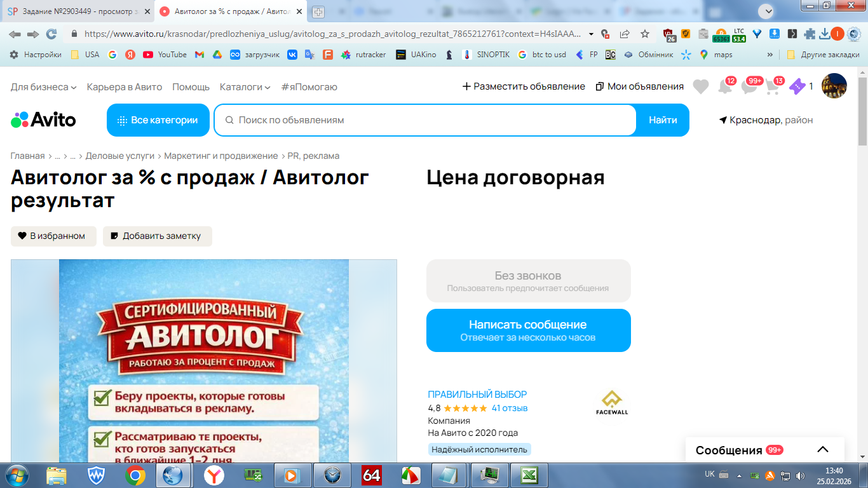
Task: Open the #яПомогаю link
Action: coord(309,86)
